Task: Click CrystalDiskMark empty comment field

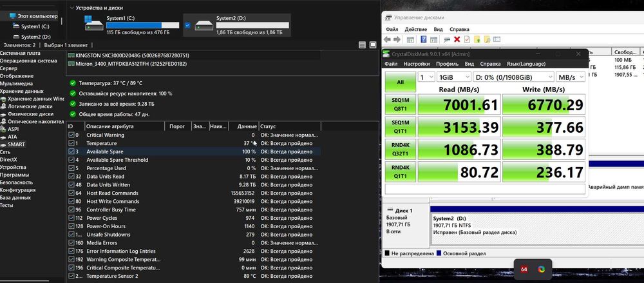Action: point(485,189)
